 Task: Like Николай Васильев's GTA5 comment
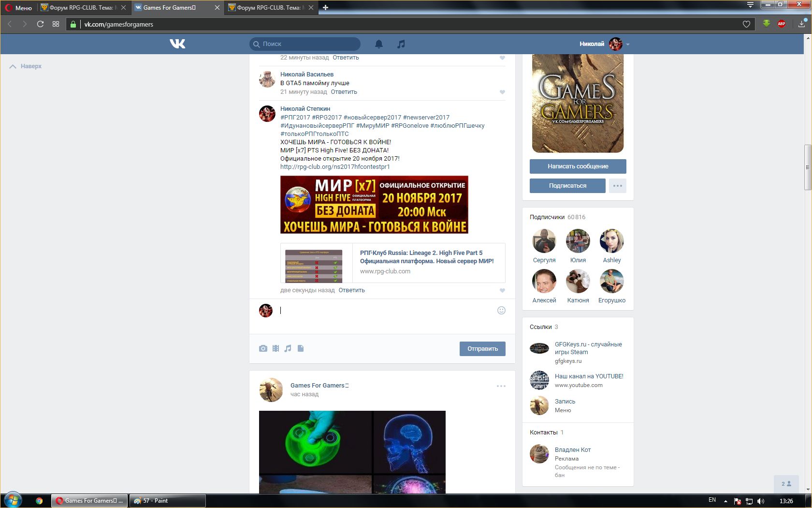(502, 92)
